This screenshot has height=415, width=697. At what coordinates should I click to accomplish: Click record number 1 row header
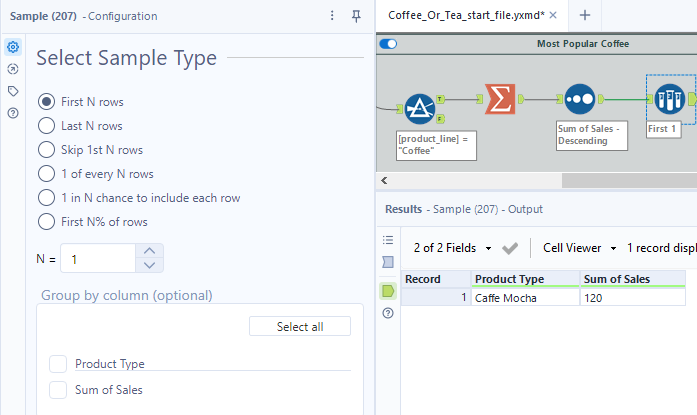pos(436,298)
